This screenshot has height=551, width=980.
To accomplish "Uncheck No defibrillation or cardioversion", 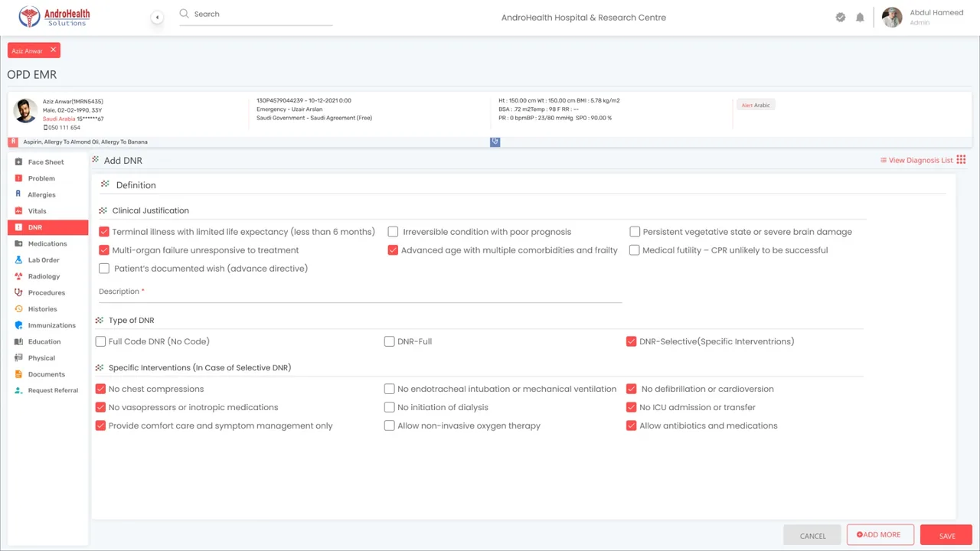I will pos(631,389).
